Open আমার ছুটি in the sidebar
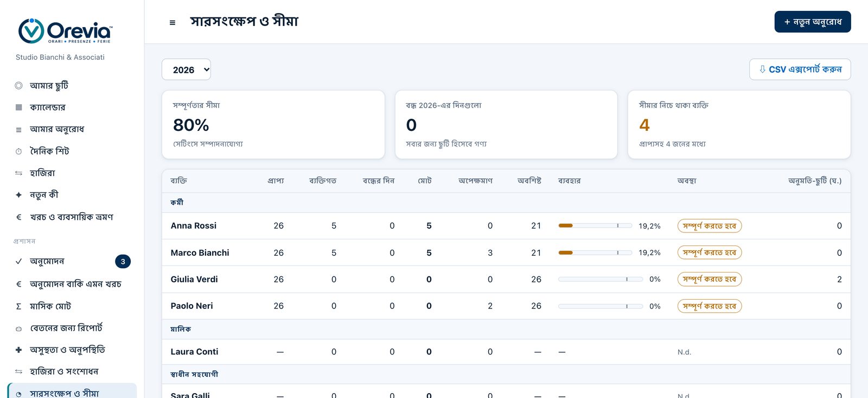 point(72,86)
